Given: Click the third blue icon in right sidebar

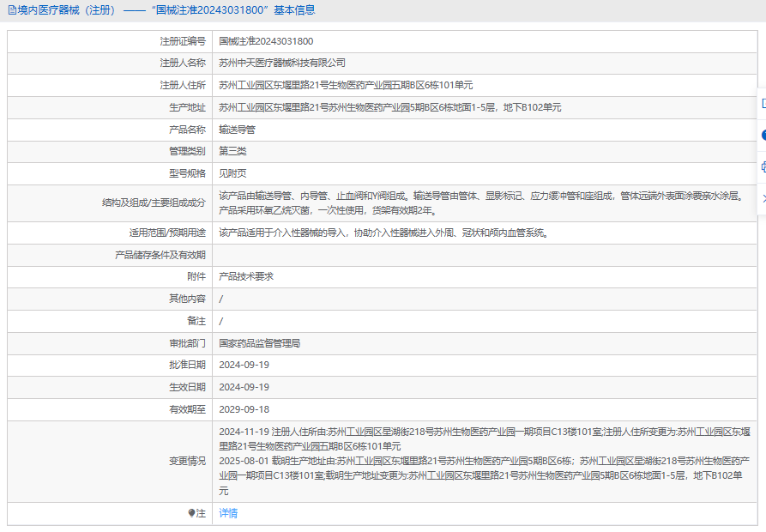Looking at the screenshot, I should 762,166.
